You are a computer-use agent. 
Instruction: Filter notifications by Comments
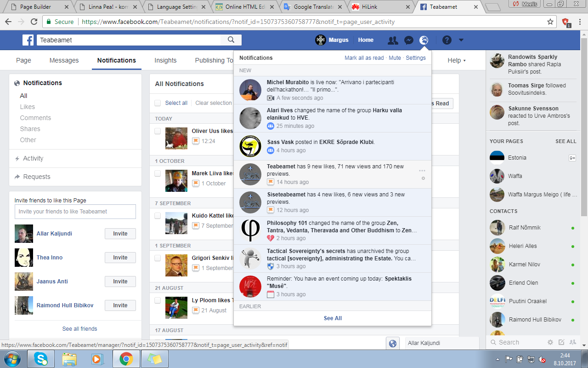(x=35, y=118)
